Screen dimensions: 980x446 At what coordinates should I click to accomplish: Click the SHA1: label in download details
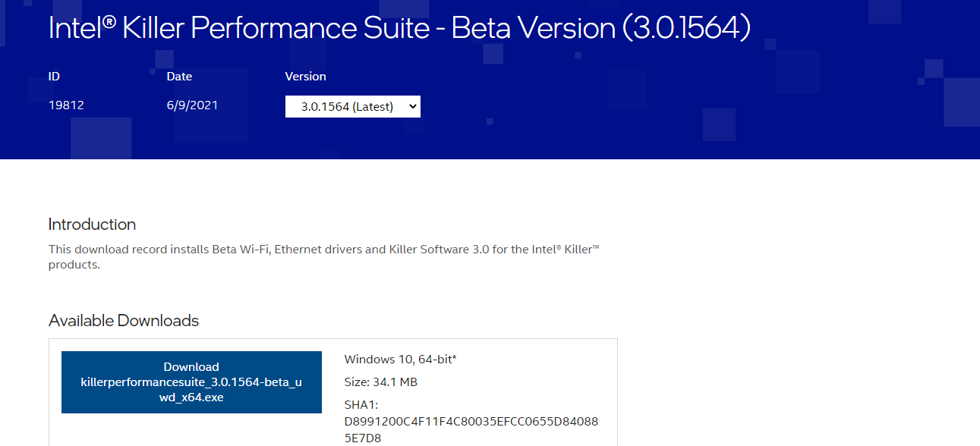coord(361,405)
